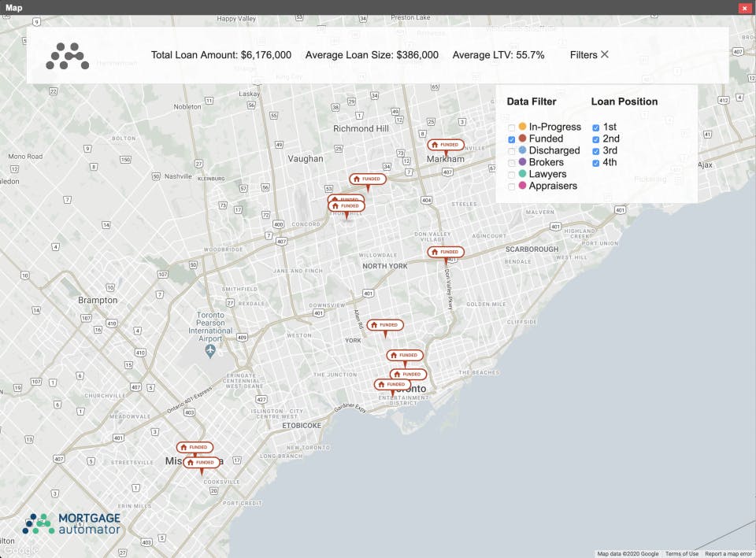Click the Brampton map label
This screenshot has width=756, height=558.
(x=98, y=300)
